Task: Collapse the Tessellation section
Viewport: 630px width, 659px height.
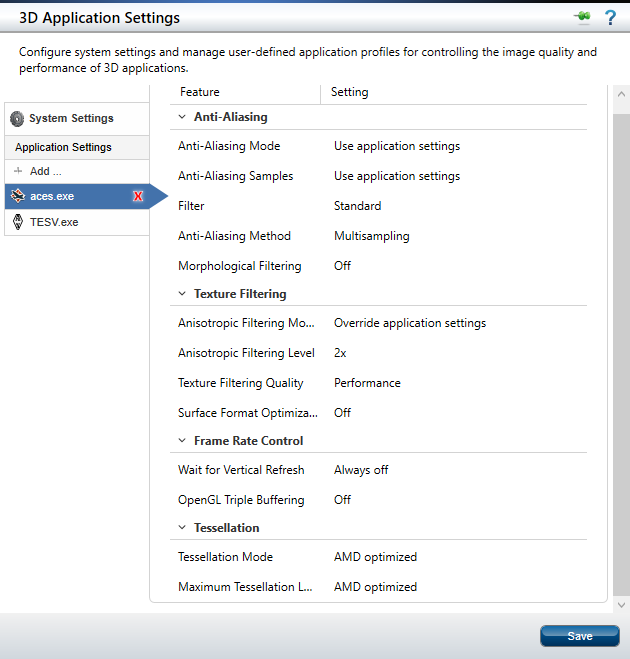Action: tap(182, 528)
